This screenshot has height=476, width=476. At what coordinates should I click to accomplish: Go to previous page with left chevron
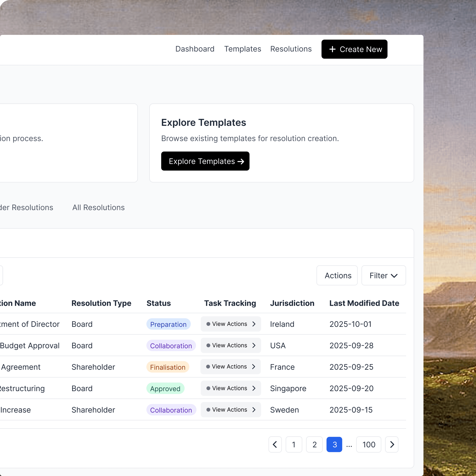click(x=275, y=445)
